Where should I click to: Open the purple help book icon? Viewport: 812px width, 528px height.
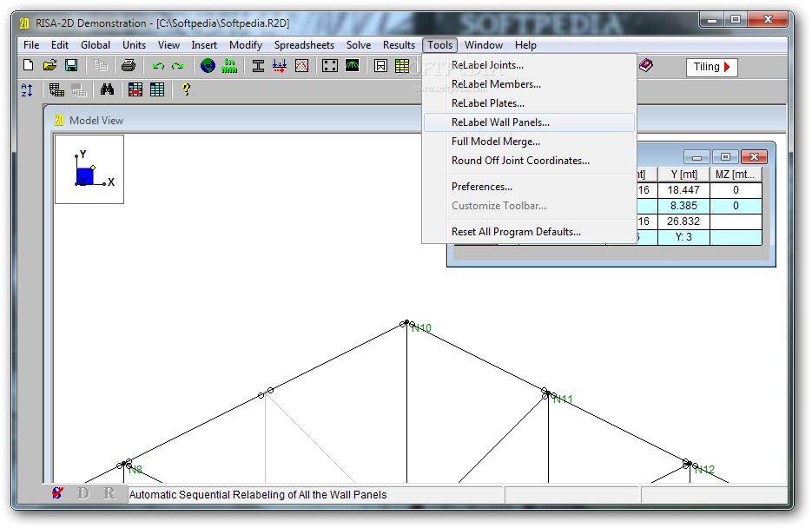pos(646,65)
